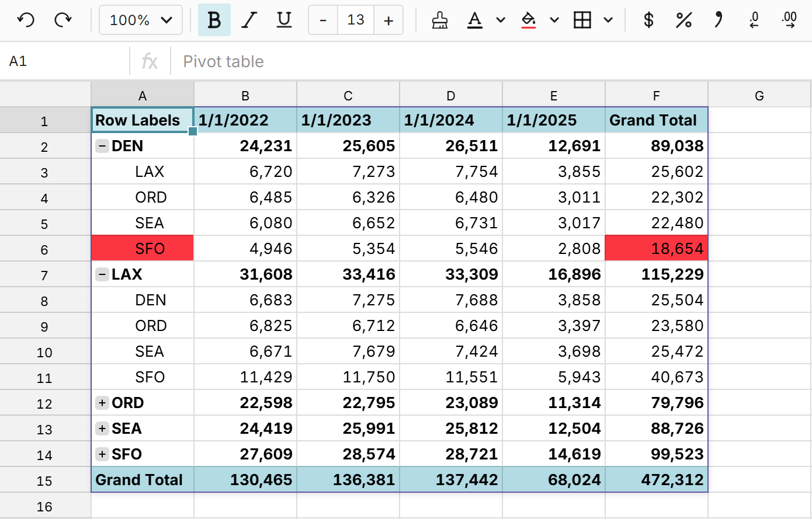812x519 pixels.
Task: Apply underline formatting
Action: (x=283, y=20)
